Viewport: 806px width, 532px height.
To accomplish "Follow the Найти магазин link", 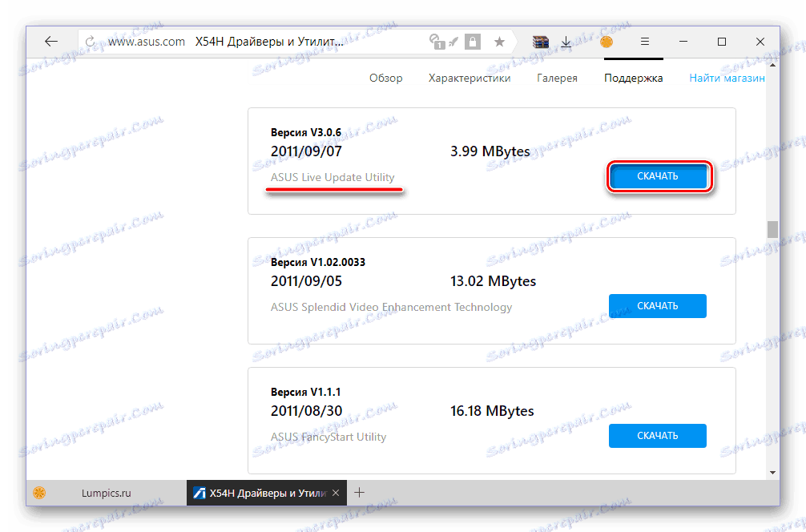I will (727, 79).
